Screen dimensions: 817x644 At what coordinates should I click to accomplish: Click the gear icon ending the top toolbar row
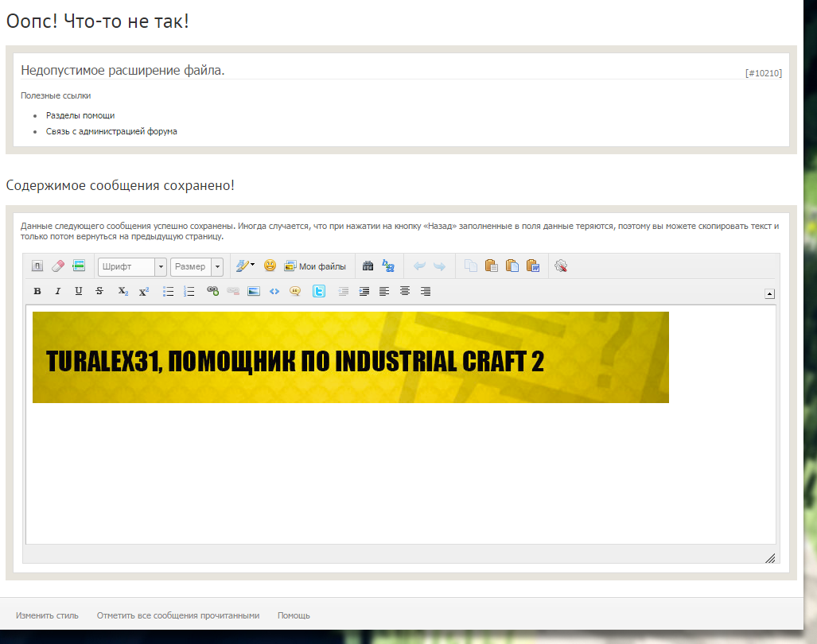pyautogui.click(x=561, y=266)
